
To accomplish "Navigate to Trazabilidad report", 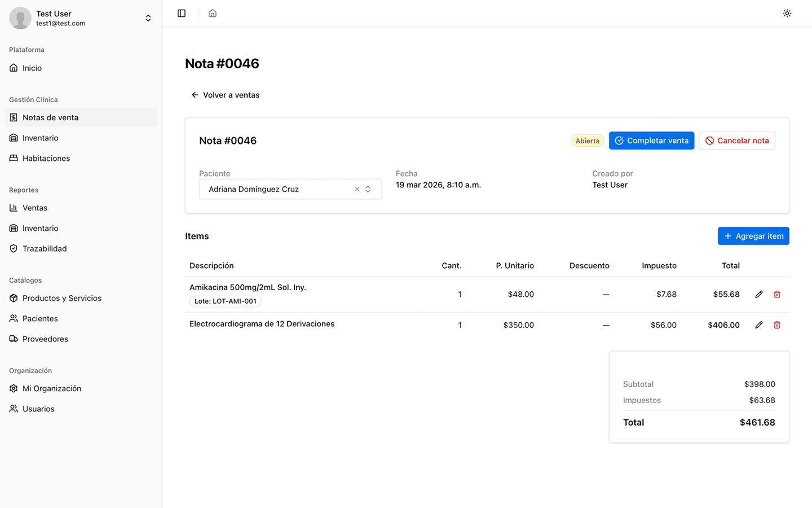I will coord(45,248).
